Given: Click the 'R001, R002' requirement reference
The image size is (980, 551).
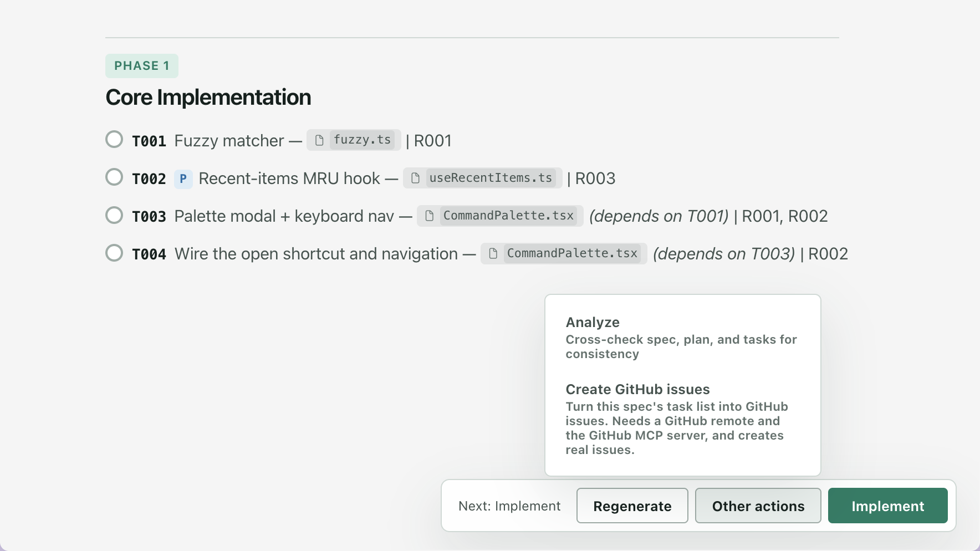Looking at the screenshot, I should pos(785,216).
